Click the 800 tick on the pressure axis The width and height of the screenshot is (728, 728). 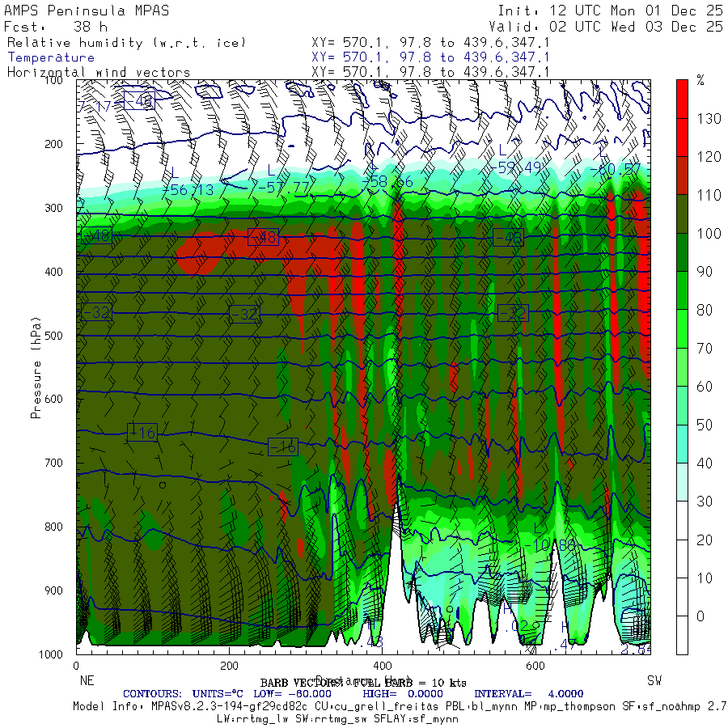53,527
